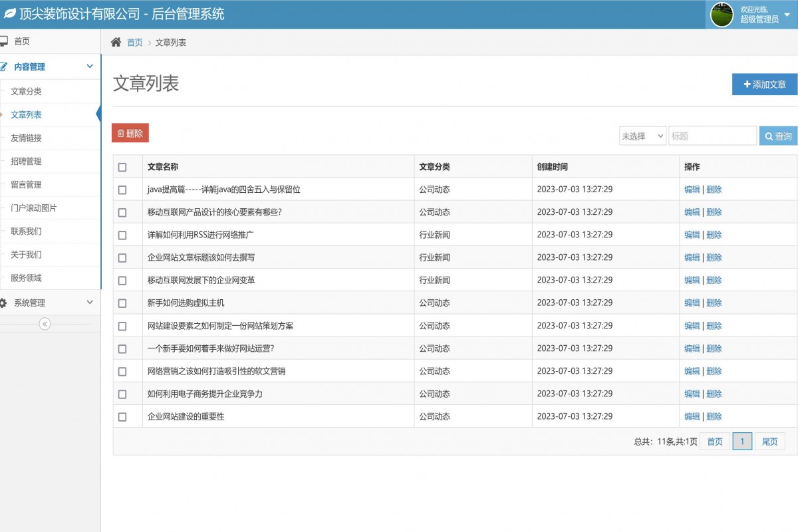Viewport: 798px width, 532px height.
Task: Click 编辑 for the java提高篇 article
Action: pos(691,190)
